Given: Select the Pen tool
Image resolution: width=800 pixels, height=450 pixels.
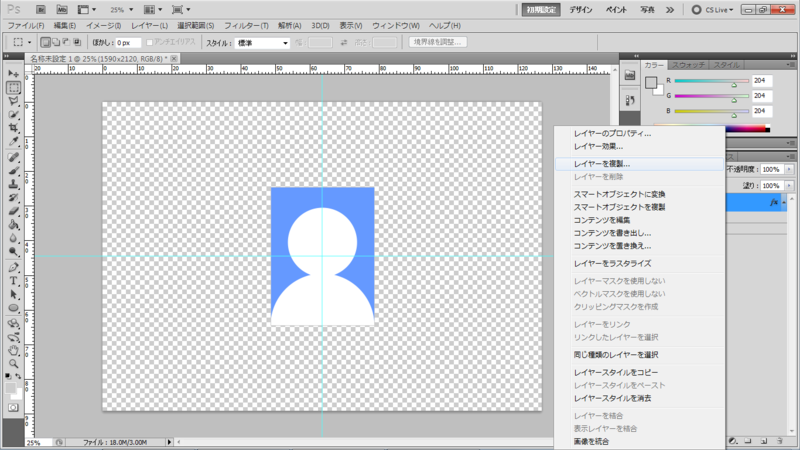Looking at the screenshot, I should click(13, 267).
